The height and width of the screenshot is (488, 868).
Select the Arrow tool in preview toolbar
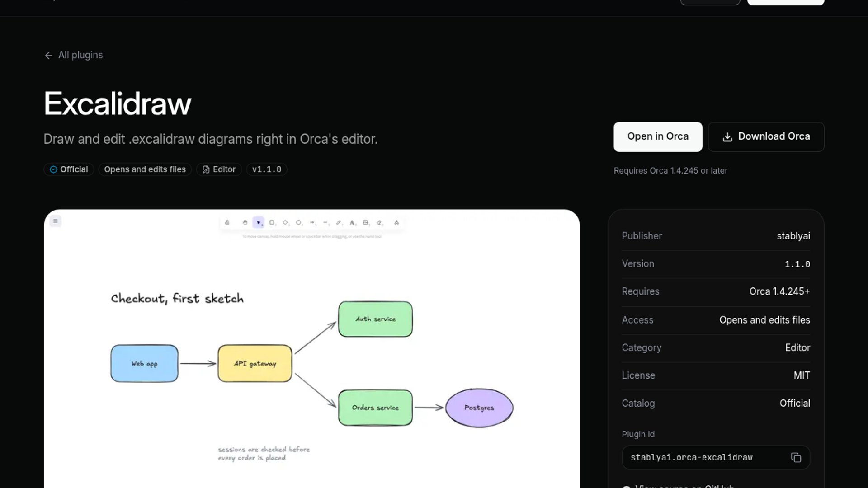[312, 222]
